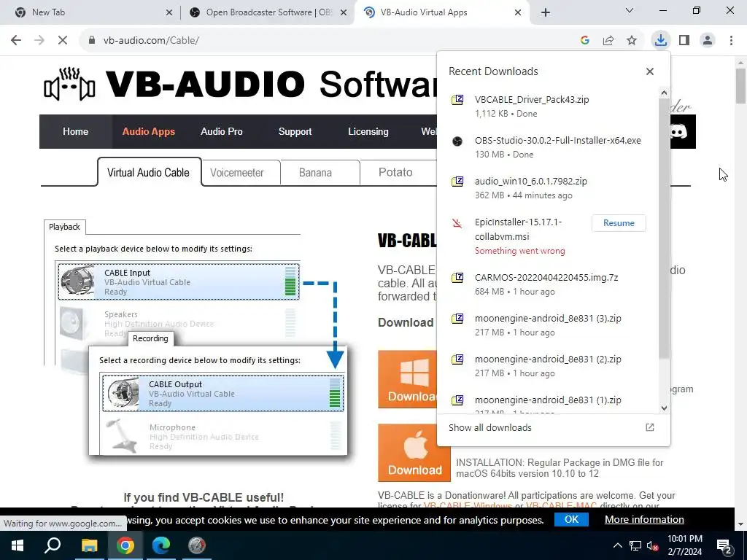Open the Audio Pro menu item
This screenshot has height=560, width=747.
tap(222, 131)
